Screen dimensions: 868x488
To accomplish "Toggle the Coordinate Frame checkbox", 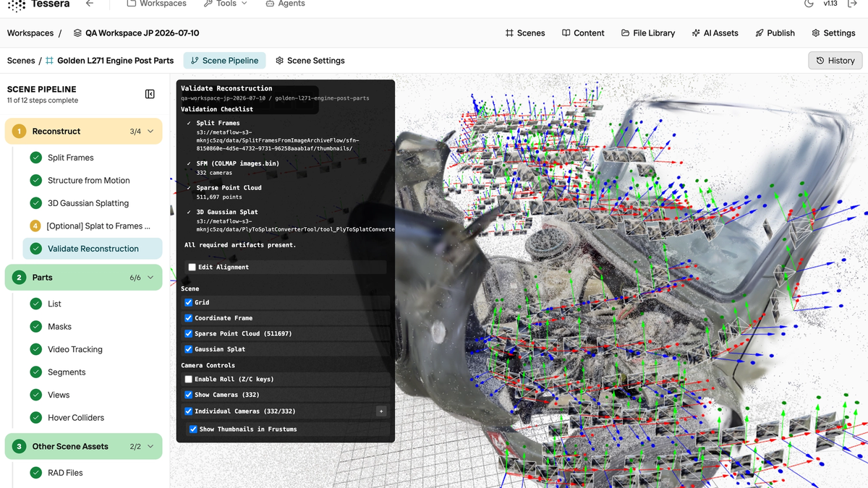I will click(x=189, y=318).
